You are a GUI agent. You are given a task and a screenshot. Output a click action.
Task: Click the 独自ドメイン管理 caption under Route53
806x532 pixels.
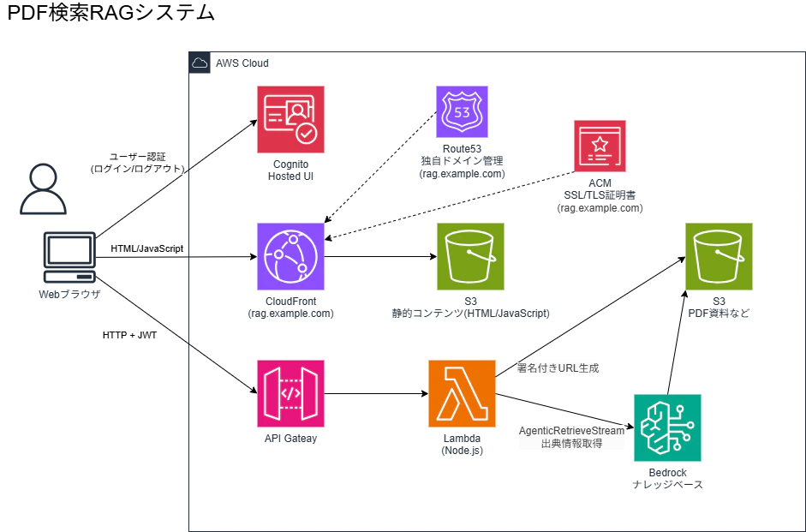(x=462, y=161)
